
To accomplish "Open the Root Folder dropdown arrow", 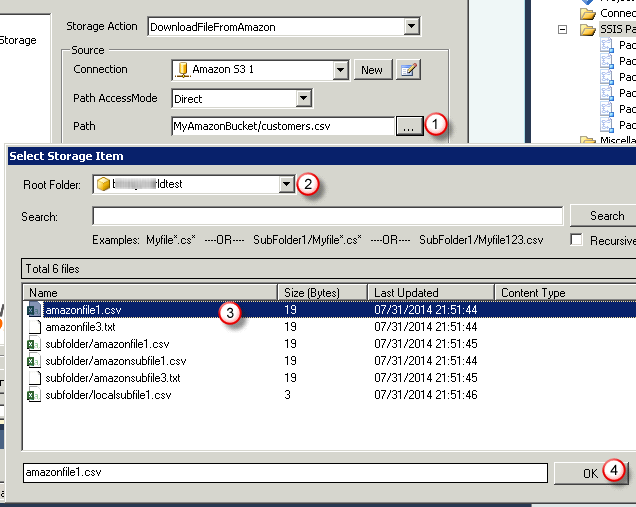I will tap(286, 184).
